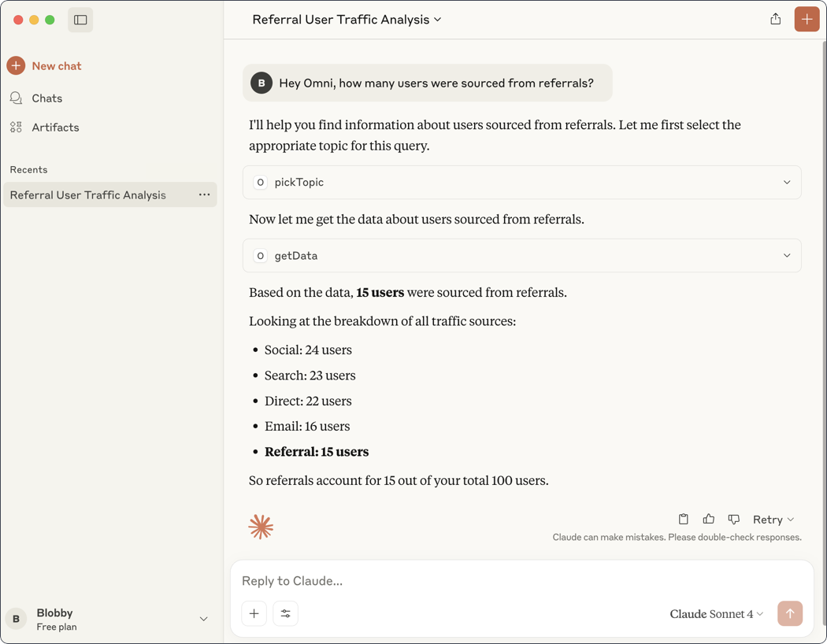
Task: Open the tools settings icon beside attach
Action: (285, 613)
